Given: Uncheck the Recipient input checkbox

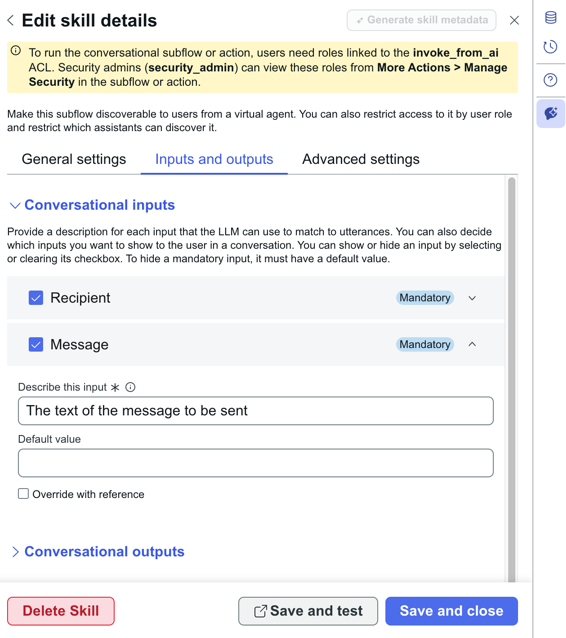Looking at the screenshot, I should [36, 298].
